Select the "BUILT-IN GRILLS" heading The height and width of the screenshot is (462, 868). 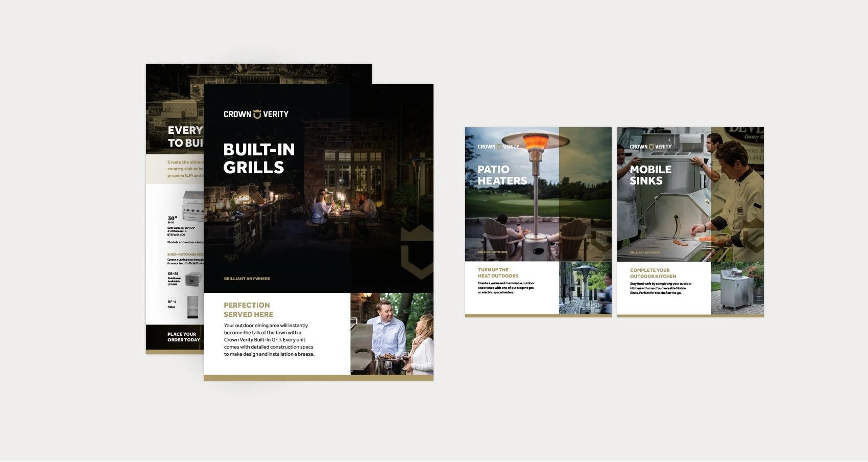[259, 158]
